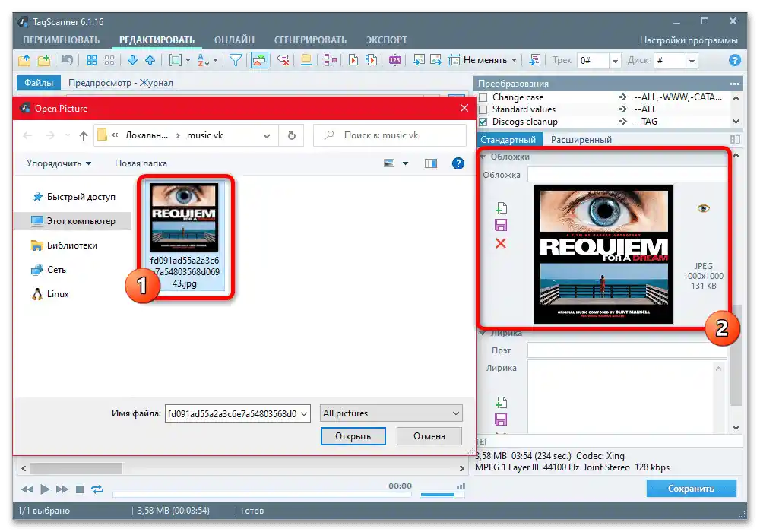Click the highlighted green-red panel icon in toolbar
Screen dimensions: 760x532
[259, 60]
